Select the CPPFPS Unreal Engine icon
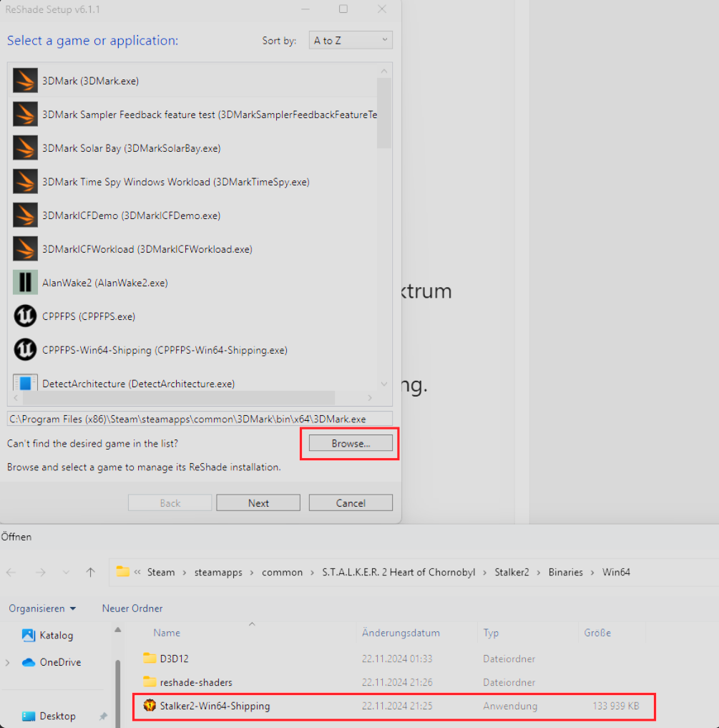Viewport: 719px width, 728px height. point(25,316)
